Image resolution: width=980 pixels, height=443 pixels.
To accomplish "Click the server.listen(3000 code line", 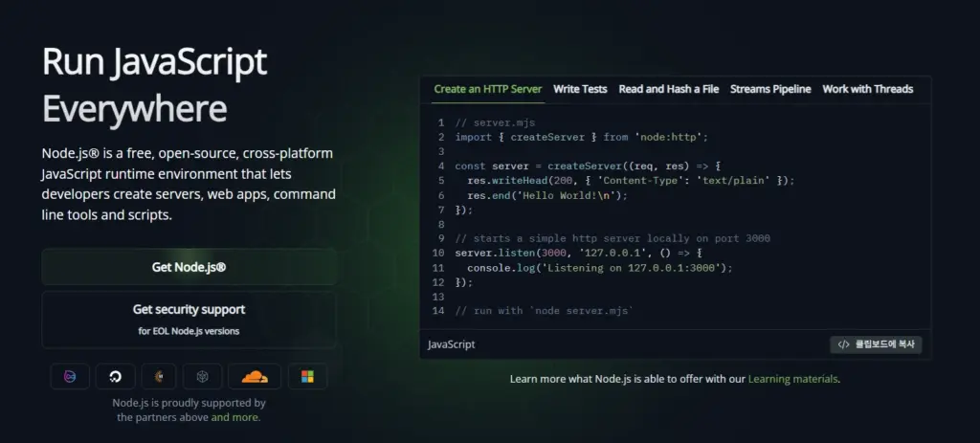I will [579, 253].
